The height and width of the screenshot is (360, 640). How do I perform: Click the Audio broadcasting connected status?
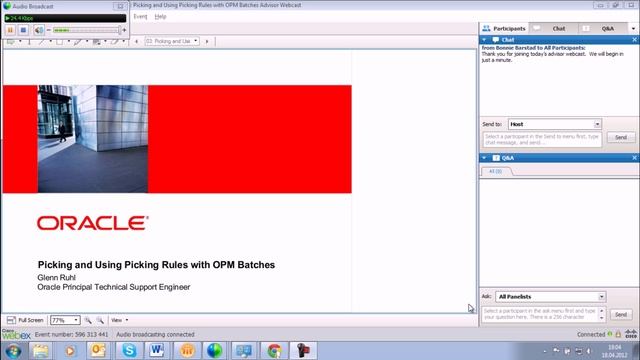click(155, 335)
